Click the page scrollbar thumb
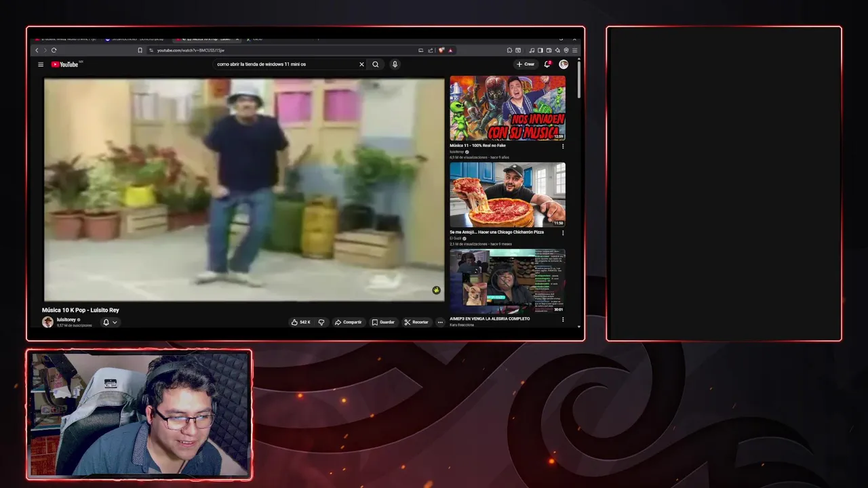This screenshot has width=868, height=488. click(x=579, y=80)
